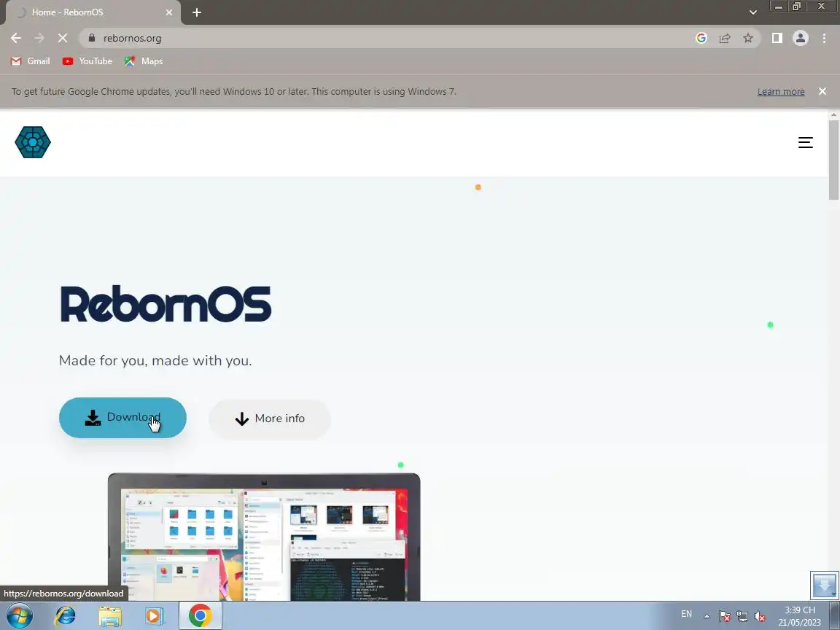Open Windows Explorer from taskbar
The width and height of the screenshot is (840, 630).
110,616
